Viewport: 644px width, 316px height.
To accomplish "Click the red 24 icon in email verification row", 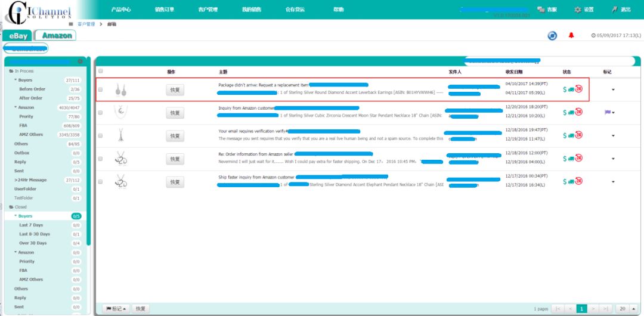I will pos(578,135).
